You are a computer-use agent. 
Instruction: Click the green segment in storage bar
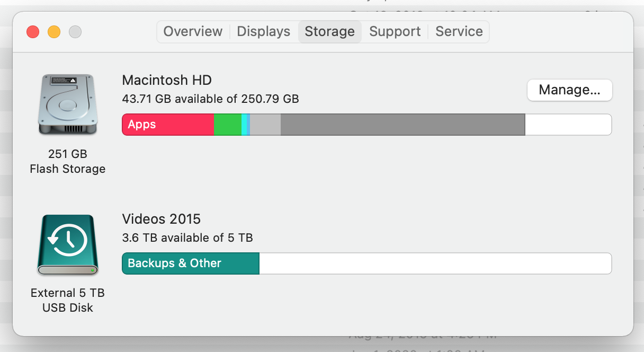(x=227, y=125)
